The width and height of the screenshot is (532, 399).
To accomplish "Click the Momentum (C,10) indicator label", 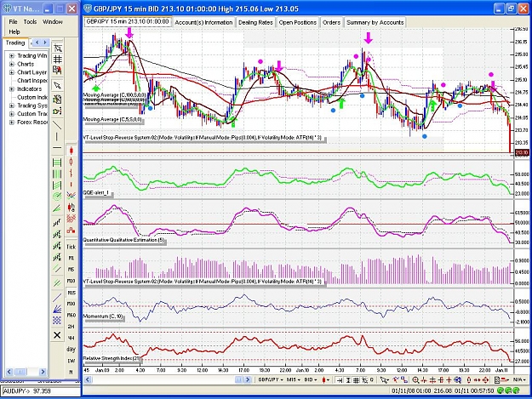I will point(103,316).
